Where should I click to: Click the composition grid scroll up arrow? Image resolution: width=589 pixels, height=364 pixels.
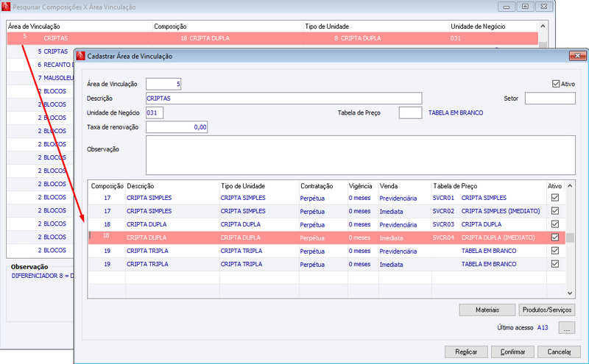click(570, 186)
